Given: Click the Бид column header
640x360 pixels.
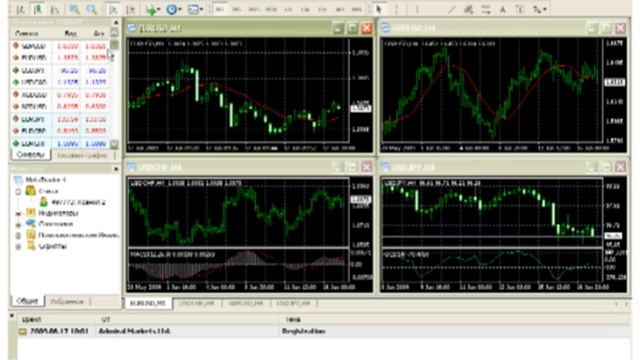Looking at the screenshot, I should (x=70, y=33).
